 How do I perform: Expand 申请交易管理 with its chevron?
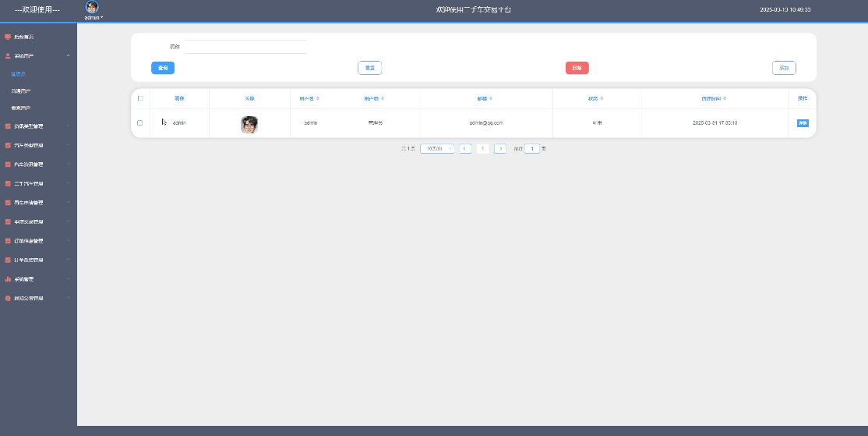(x=68, y=222)
